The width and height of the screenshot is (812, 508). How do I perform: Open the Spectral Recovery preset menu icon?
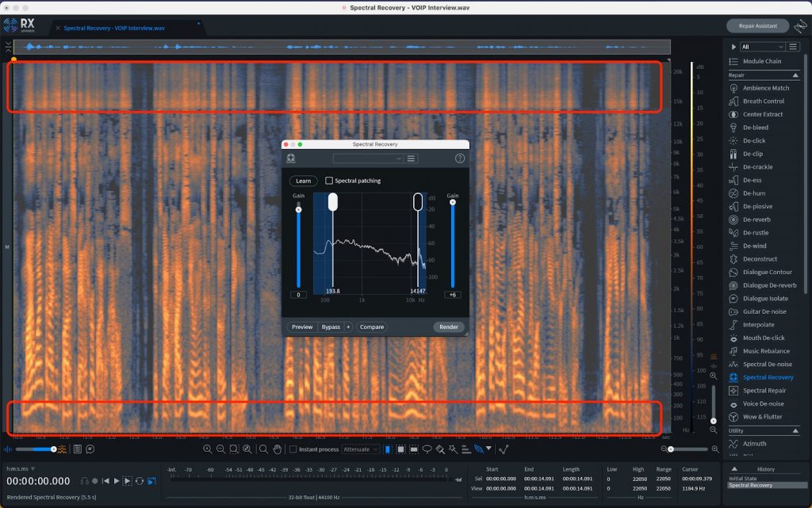412,159
